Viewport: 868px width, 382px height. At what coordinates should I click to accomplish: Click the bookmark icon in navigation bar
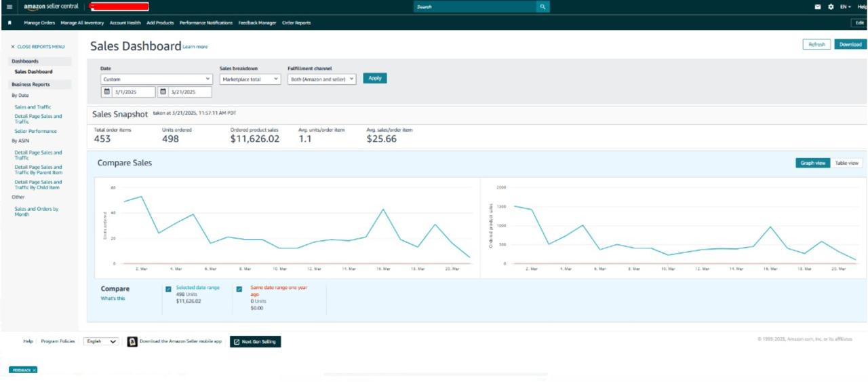tap(9, 22)
